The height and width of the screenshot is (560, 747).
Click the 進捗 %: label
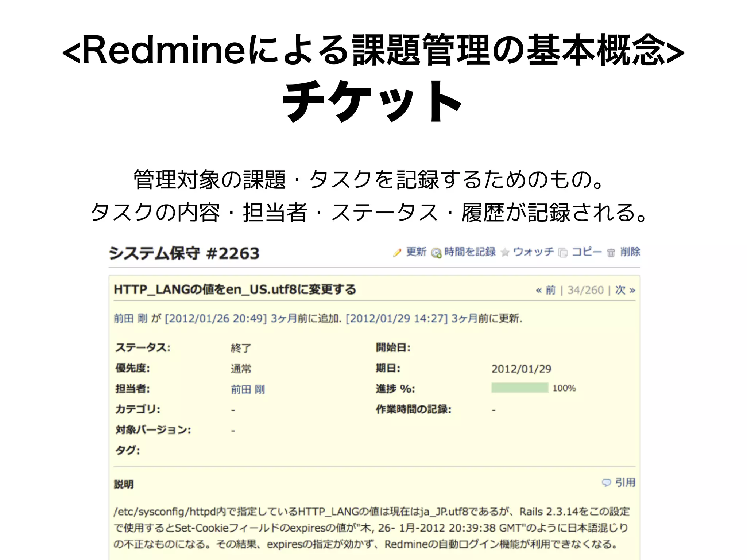(x=395, y=389)
